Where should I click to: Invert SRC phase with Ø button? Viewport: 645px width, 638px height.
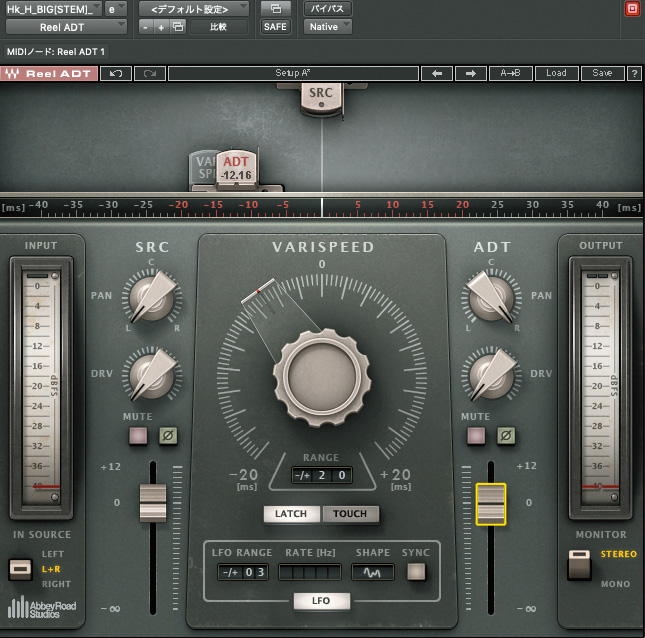pyautogui.click(x=168, y=436)
